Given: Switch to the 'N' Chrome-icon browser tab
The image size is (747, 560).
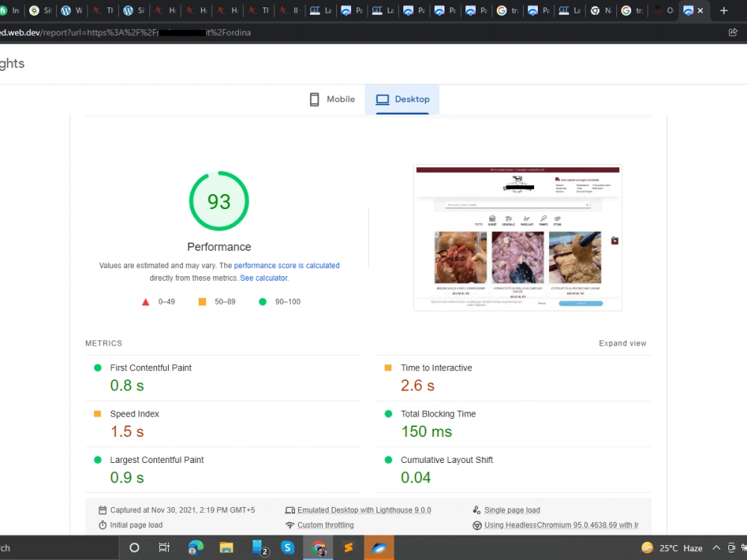Looking at the screenshot, I should 601,10.
